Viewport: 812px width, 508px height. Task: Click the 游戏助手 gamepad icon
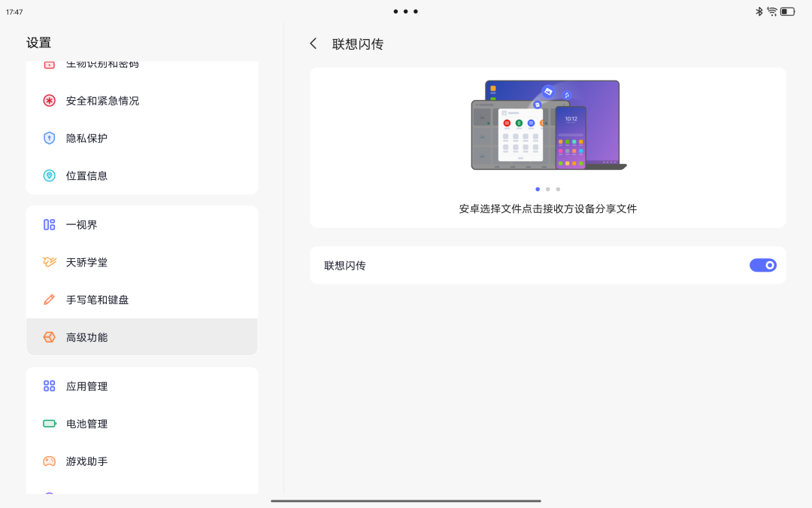49,461
